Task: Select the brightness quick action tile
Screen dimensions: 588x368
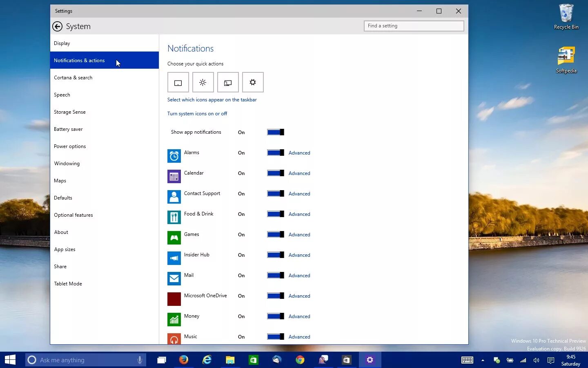Action: coord(203,82)
